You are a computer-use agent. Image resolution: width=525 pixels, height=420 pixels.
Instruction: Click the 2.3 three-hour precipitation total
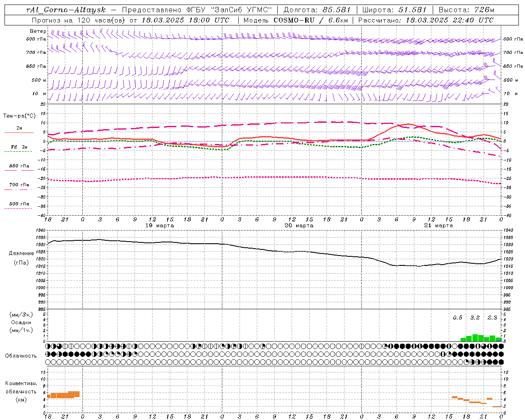[x=492, y=317]
